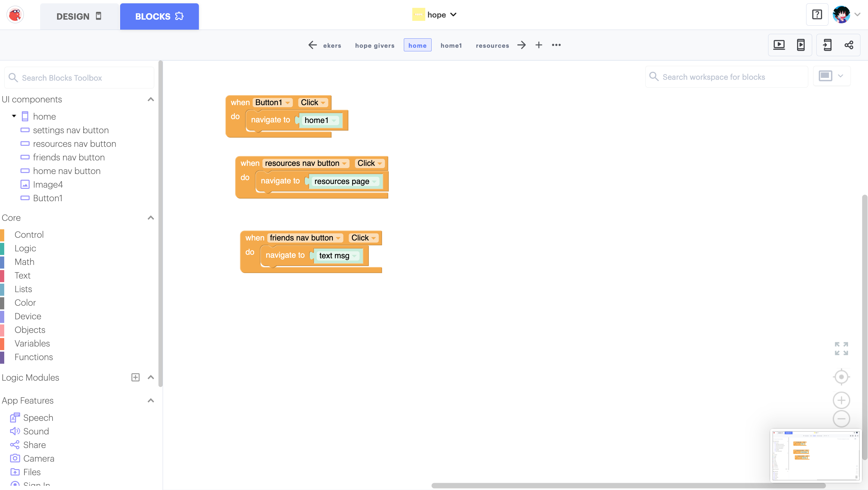
Task: Click the share app icon
Action: click(848, 45)
